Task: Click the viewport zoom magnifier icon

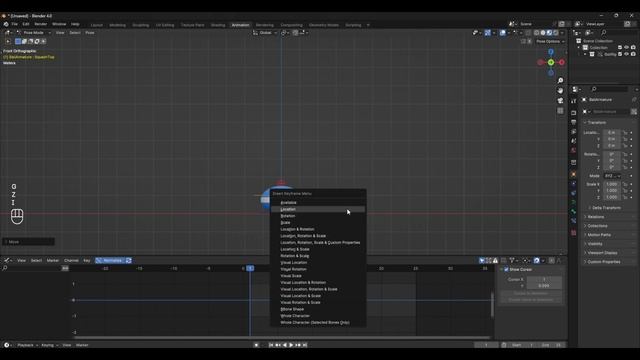Action: pyautogui.click(x=560, y=81)
